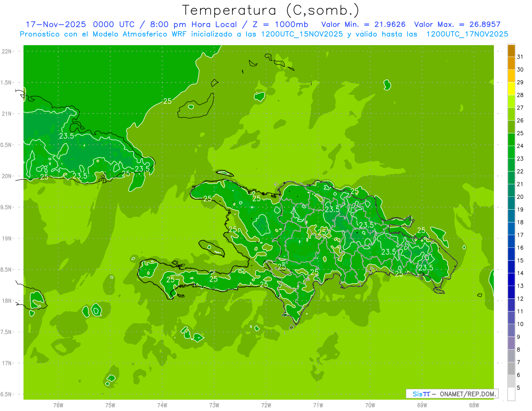Click the valid-until time '1200UTC_17NOV2025'
This screenshot has height=411, width=532.
point(467,34)
